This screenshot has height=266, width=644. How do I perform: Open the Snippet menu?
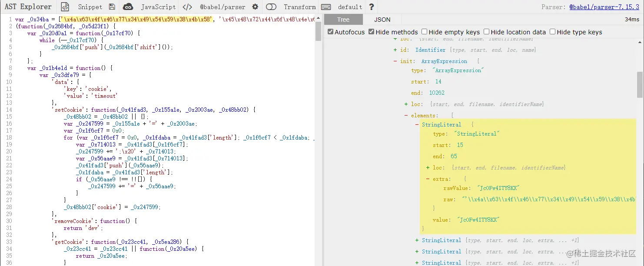[x=90, y=7]
